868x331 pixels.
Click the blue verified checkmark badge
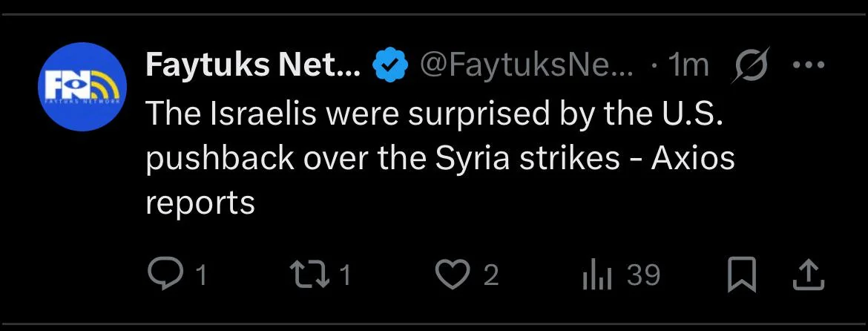click(390, 65)
